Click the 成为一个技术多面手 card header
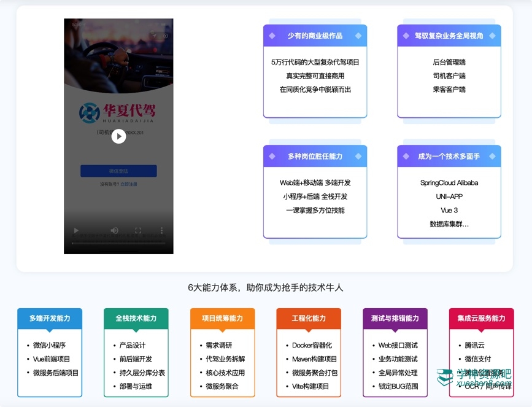This screenshot has width=532, height=407. pos(449,157)
